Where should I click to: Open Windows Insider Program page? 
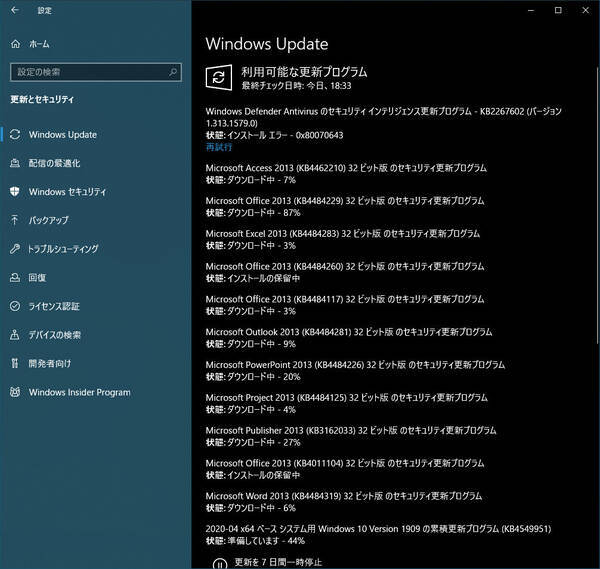[x=80, y=392]
